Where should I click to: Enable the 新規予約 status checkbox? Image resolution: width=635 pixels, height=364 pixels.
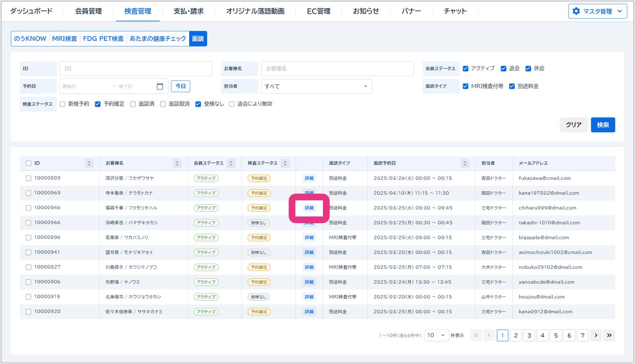tap(62, 104)
